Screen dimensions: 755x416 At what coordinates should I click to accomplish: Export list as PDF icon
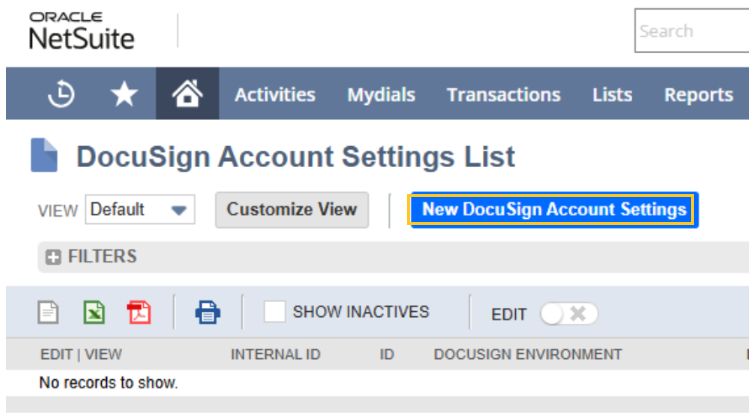pyautogui.click(x=139, y=312)
